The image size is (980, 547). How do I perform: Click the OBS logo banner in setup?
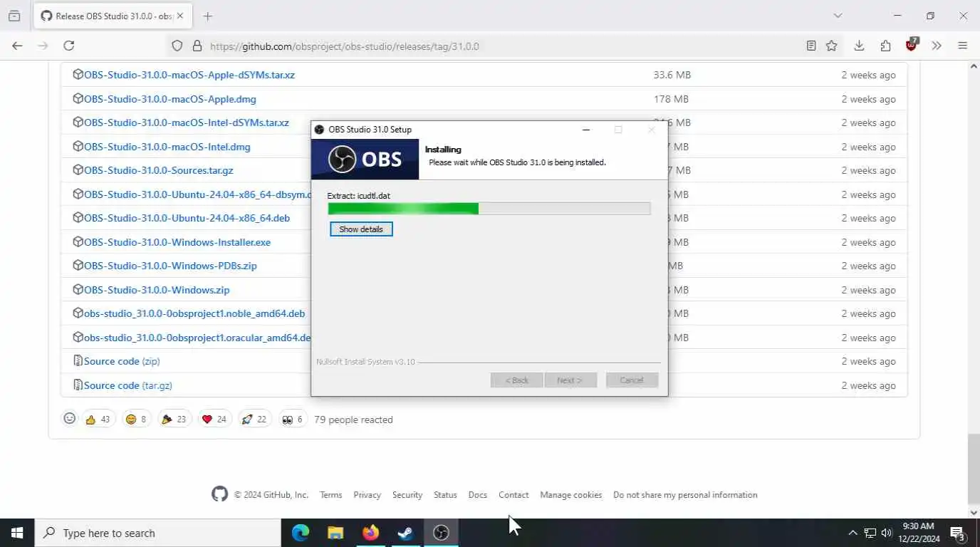(x=365, y=159)
